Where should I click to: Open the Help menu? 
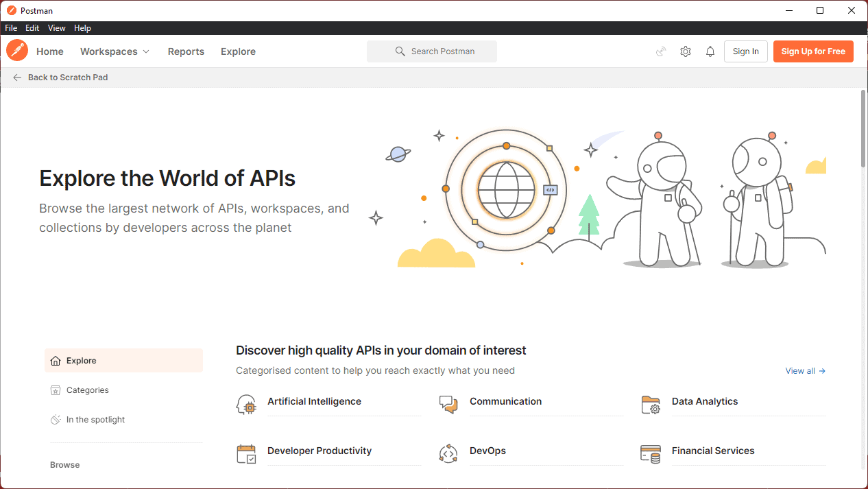[82, 28]
